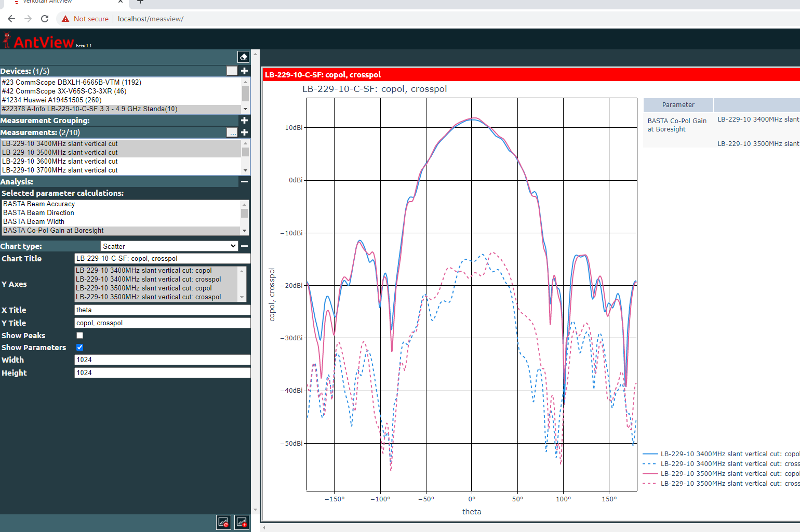Click the ellipsis button beside Devices
Image resolution: width=800 pixels, height=532 pixels.
(x=232, y=71)
